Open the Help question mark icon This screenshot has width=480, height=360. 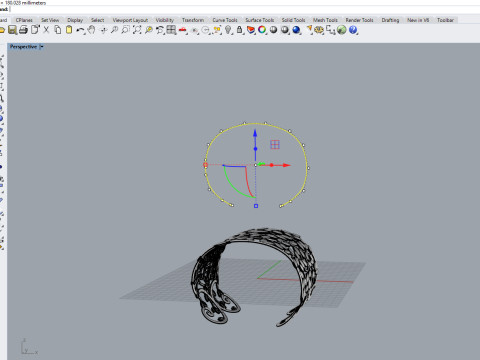[x=353, y=30]
